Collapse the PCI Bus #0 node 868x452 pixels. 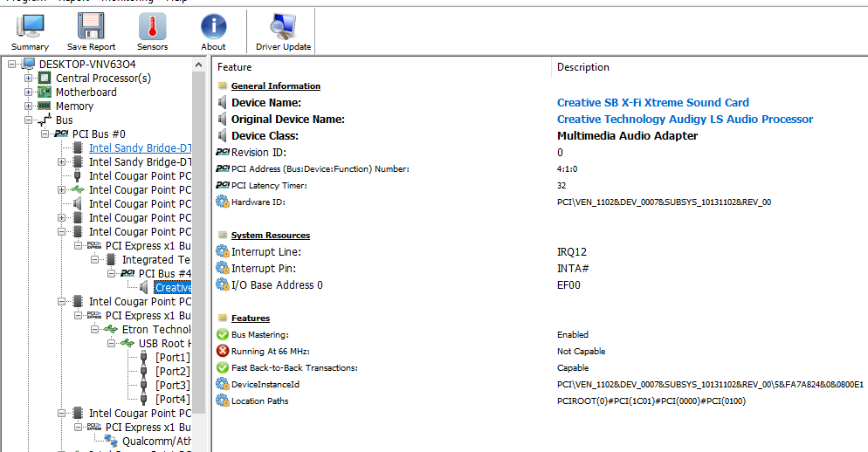[x=45, y=134]
